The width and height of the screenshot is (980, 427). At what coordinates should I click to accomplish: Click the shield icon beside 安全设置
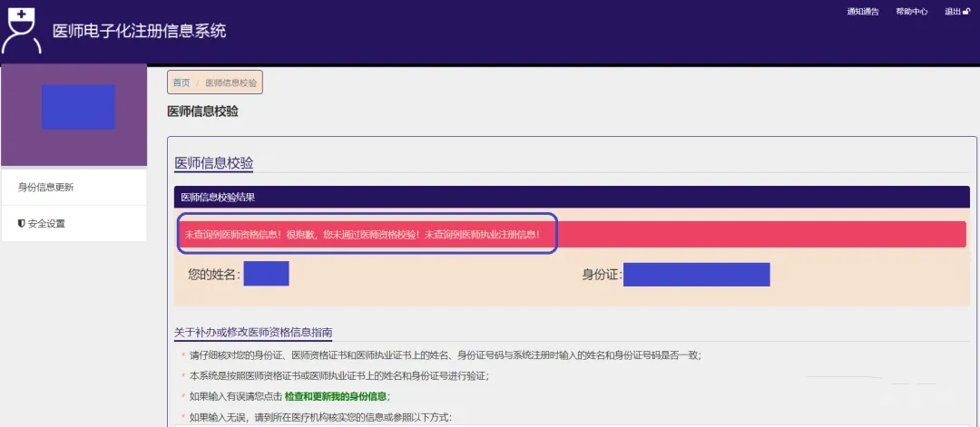pyautogui.click(x=21, y=224)
